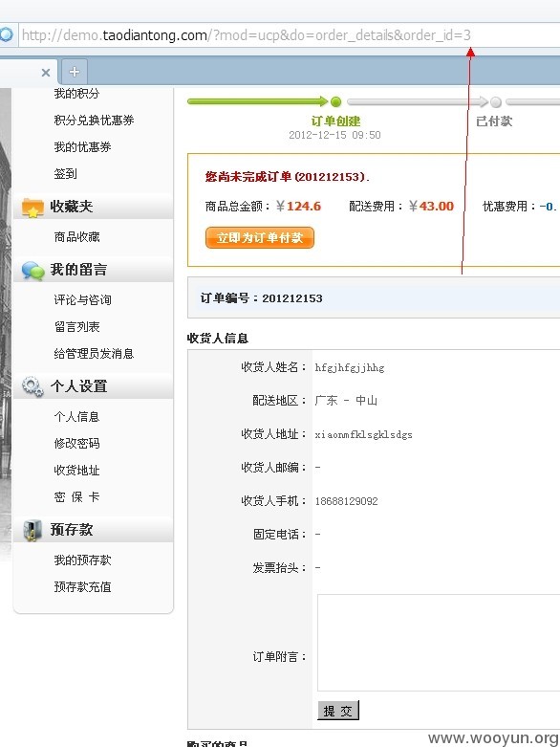
Task: Open 给管理员发消息
Action: tap(94, 354)
